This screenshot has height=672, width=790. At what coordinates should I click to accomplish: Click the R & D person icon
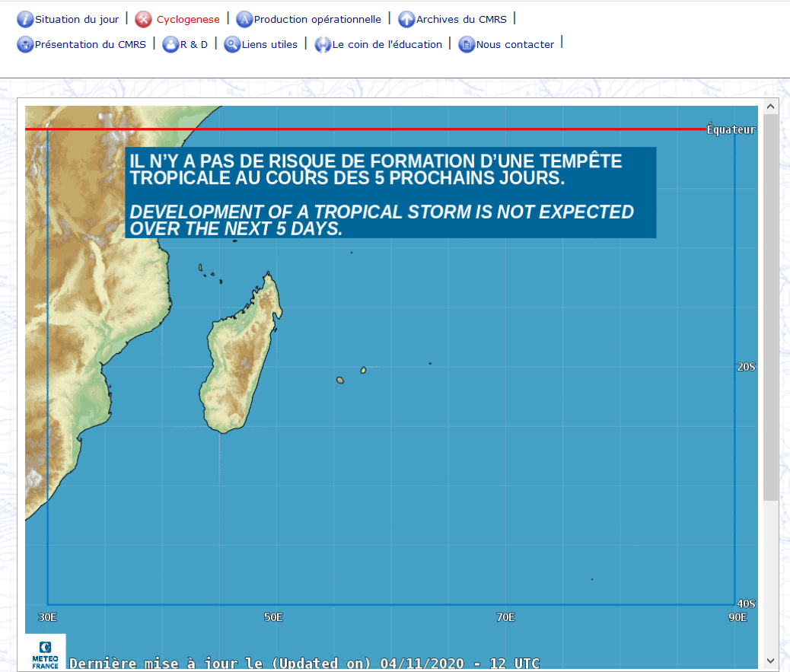[170, 44]
